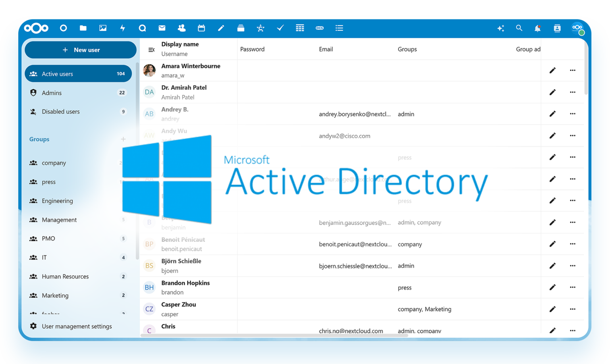Image resolution: width=610 pixels, height=364 pixels.
Task: Open Notifications via the bell icon
Action: click(x=538, y=28)
